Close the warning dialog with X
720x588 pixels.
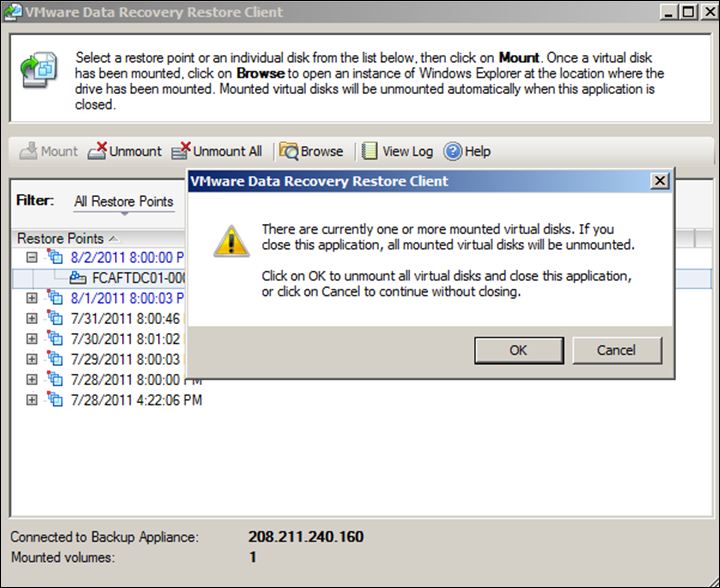pyautogui.click(x=659, y=181)
